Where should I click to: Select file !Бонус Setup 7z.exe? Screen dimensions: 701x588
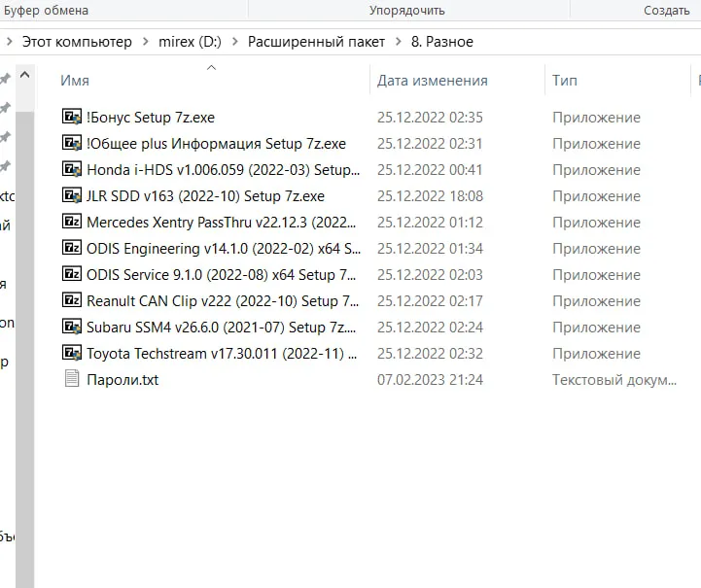[x=151, y=118]
